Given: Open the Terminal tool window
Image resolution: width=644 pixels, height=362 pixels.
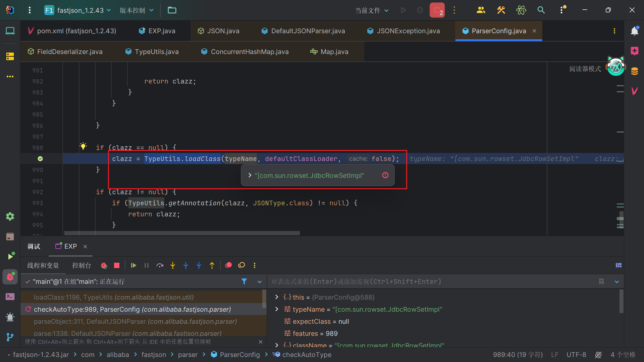Looking at the screenshot, I should click(x=10, y=297).
